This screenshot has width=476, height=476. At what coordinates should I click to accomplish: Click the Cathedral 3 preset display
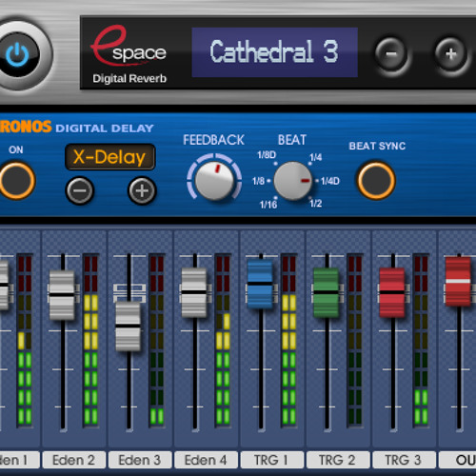click(x=275, y=52)
